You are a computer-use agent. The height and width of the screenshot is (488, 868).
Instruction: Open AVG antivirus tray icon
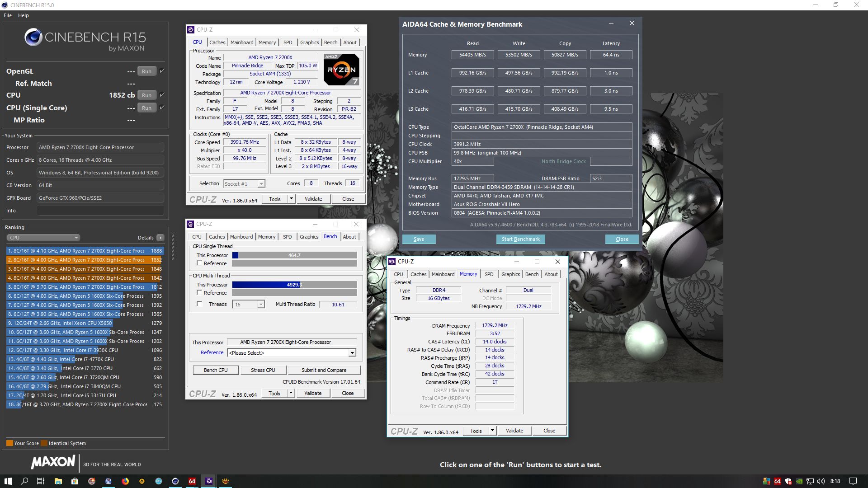[x=766, y=481]
